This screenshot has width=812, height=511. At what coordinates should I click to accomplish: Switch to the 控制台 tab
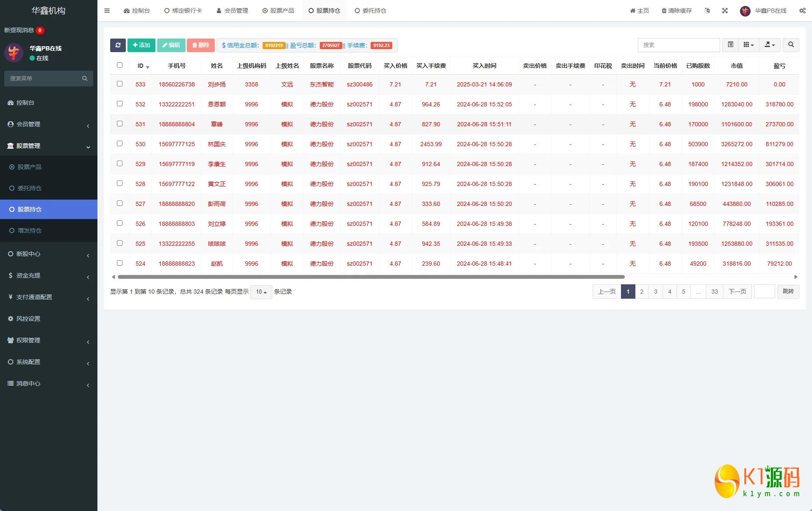coord(136,11)
